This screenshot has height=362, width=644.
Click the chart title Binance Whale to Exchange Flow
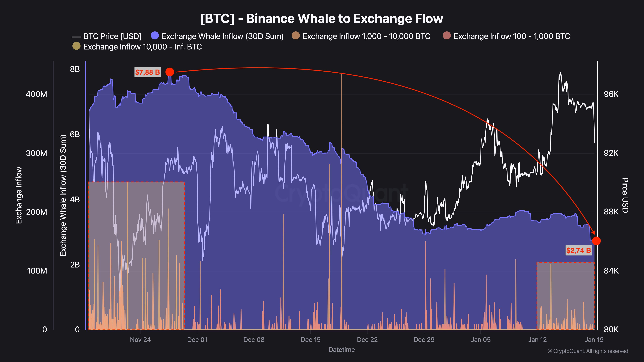click(x=322, y=19)
